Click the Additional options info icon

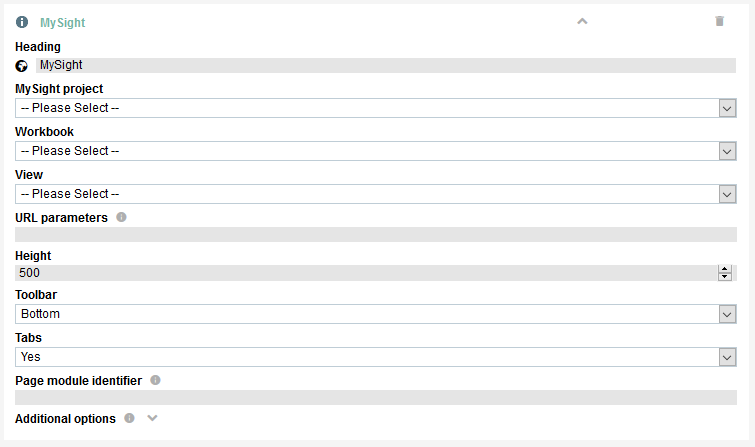coord(129,418)
